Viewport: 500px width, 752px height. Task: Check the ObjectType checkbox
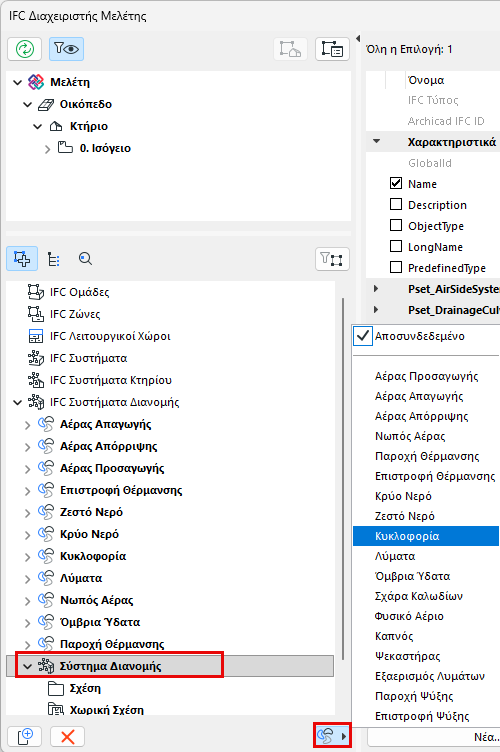396,225
